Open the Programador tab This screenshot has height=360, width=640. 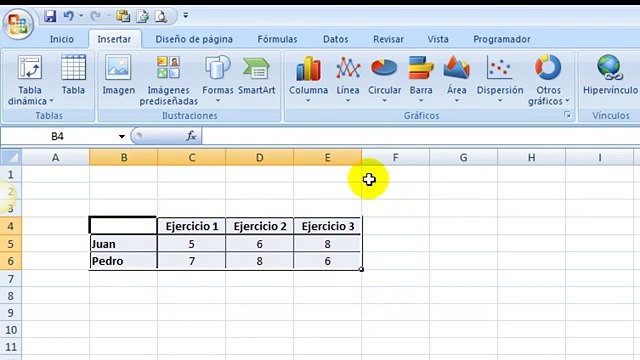(x=502, y=39)
